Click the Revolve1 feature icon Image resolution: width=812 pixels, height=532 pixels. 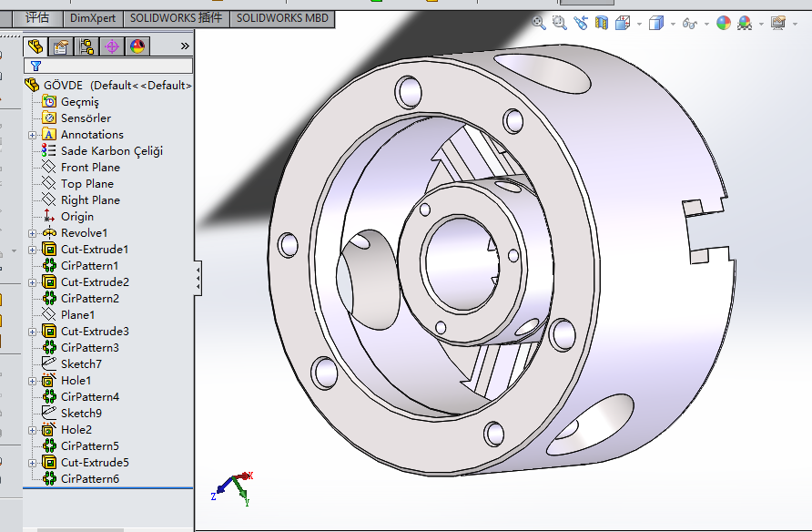49,233
